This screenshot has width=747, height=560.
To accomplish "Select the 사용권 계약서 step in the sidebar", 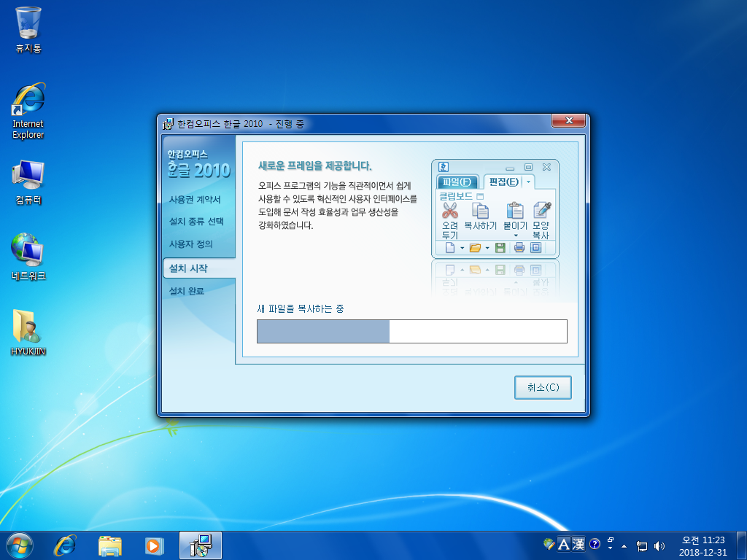I will pyautogui.click(x=195, y=200).
